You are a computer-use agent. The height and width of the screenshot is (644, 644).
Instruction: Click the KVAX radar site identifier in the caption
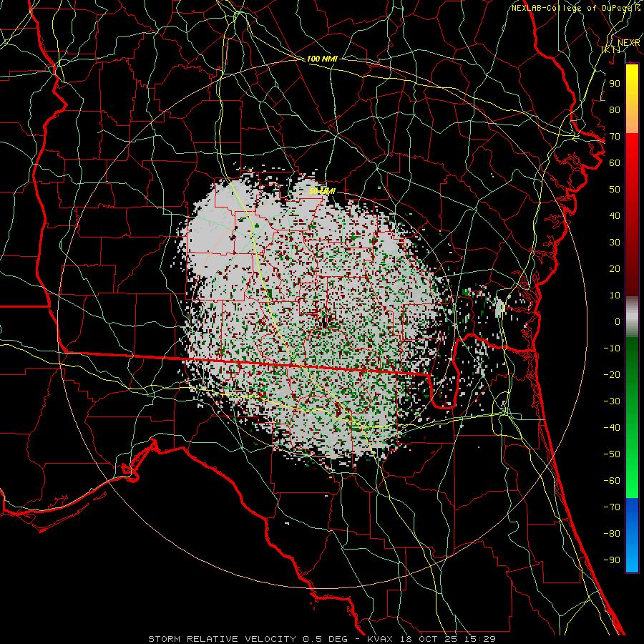click(379, 639)
